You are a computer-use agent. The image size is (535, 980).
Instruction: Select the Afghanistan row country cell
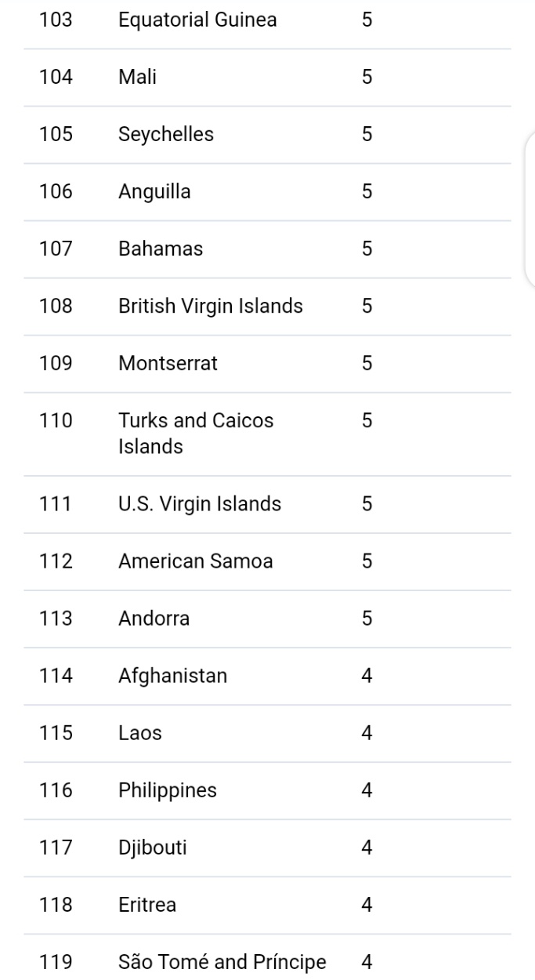(x=173, y=676)
